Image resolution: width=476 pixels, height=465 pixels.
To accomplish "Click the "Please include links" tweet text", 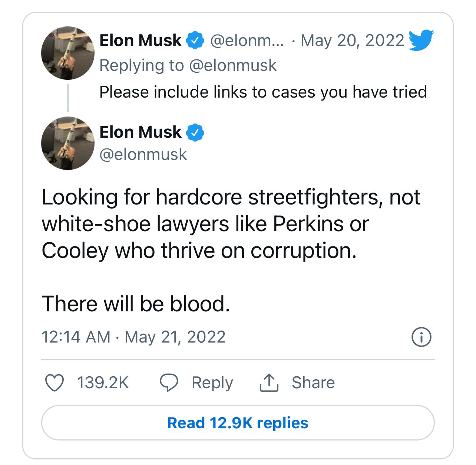I will [x=263, y=92].
